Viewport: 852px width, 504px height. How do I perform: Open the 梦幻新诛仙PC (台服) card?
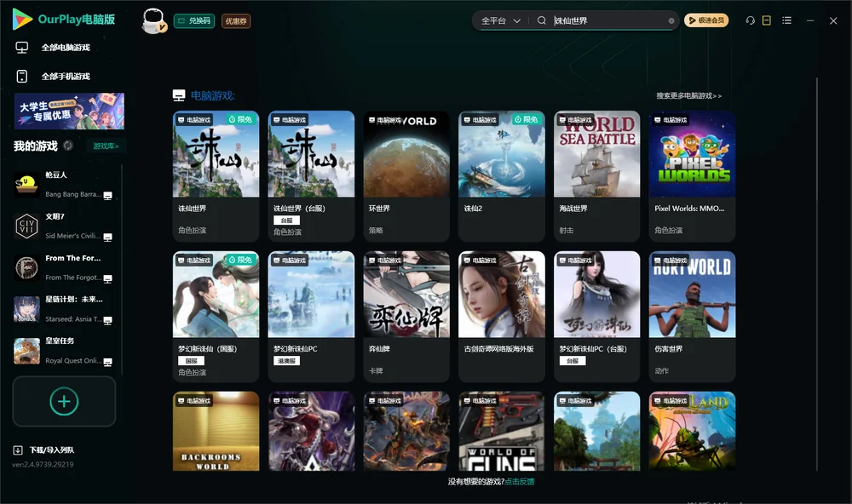596,317
